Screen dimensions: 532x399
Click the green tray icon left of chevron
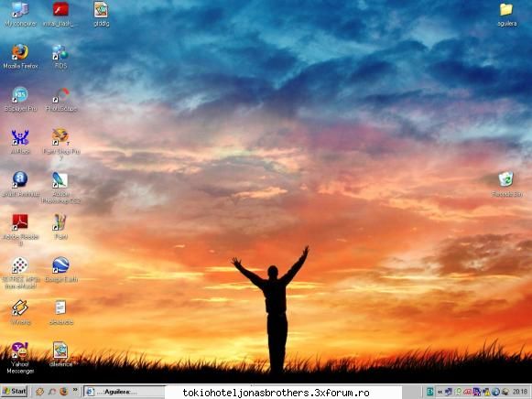tap(429, 393)
